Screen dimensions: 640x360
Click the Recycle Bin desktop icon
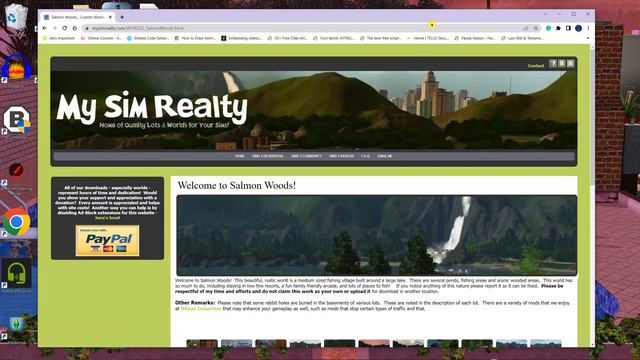(16, 17)
